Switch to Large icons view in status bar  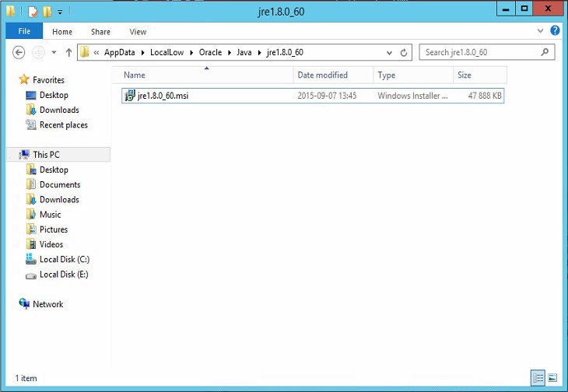(x=552, y=378)
